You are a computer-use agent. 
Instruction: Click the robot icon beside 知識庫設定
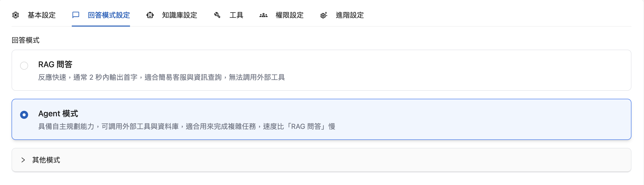150,15
